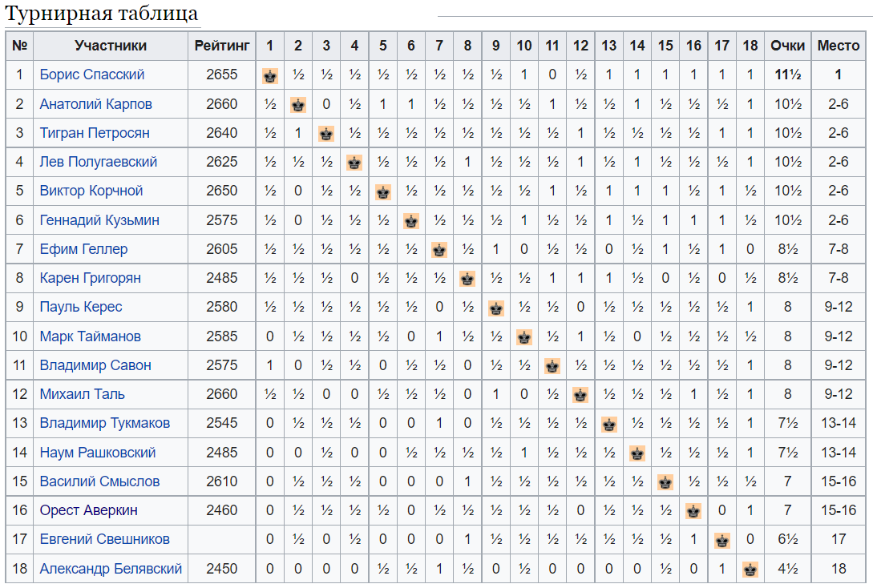Click the Место column header
The image size is (873, 588).
pyautogui.click(x=839, y=46)
